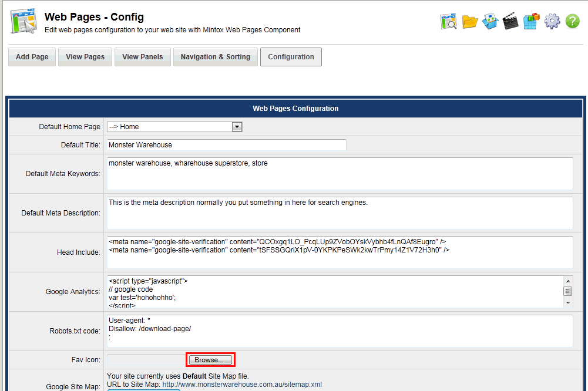The width and height of the screenshot is (588, 391).
Task: Click the Google Analytics scrollbar down arrow
Action: [568, 302]
